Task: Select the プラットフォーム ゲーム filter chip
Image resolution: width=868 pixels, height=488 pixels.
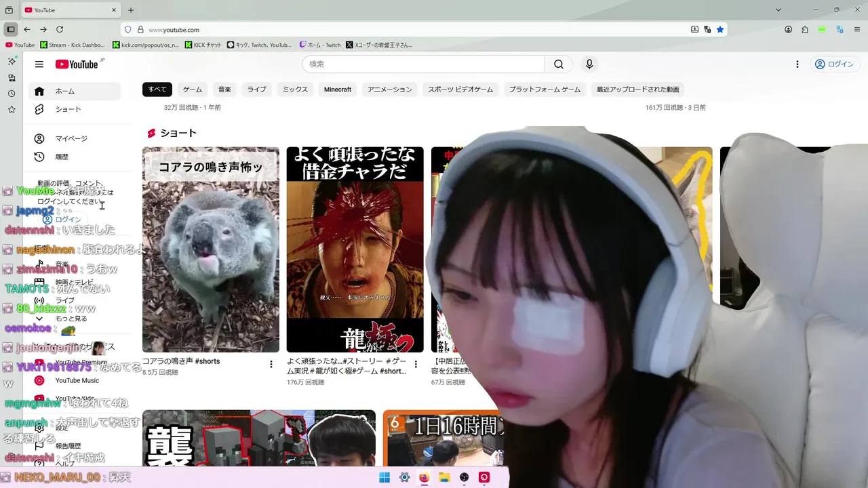Action: [x=545, y=89]
